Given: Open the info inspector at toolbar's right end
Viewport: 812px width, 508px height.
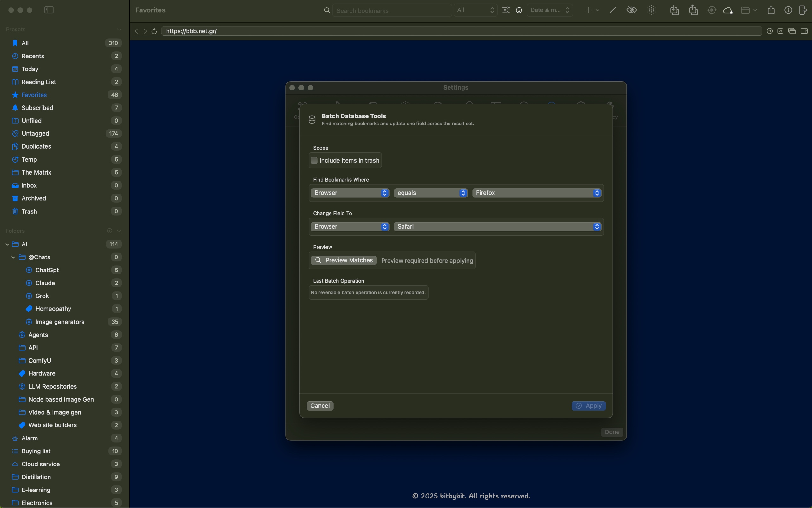Looking at the screenshot, I should point(788,10).
